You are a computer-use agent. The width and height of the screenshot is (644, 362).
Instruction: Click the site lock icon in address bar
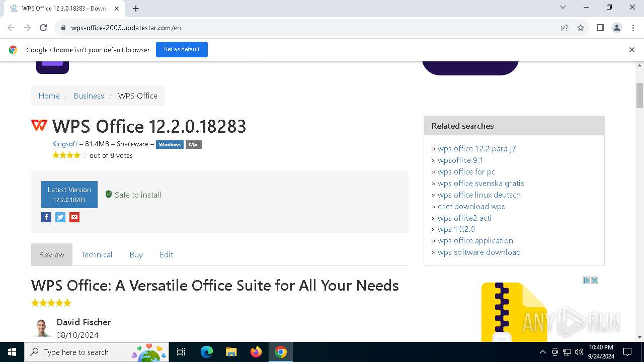(63, 28)
